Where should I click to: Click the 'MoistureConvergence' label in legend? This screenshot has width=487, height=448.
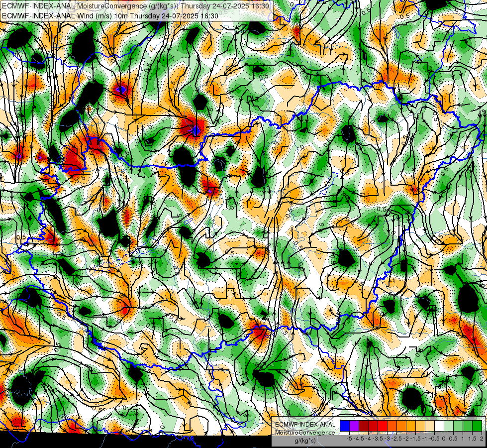305,433
